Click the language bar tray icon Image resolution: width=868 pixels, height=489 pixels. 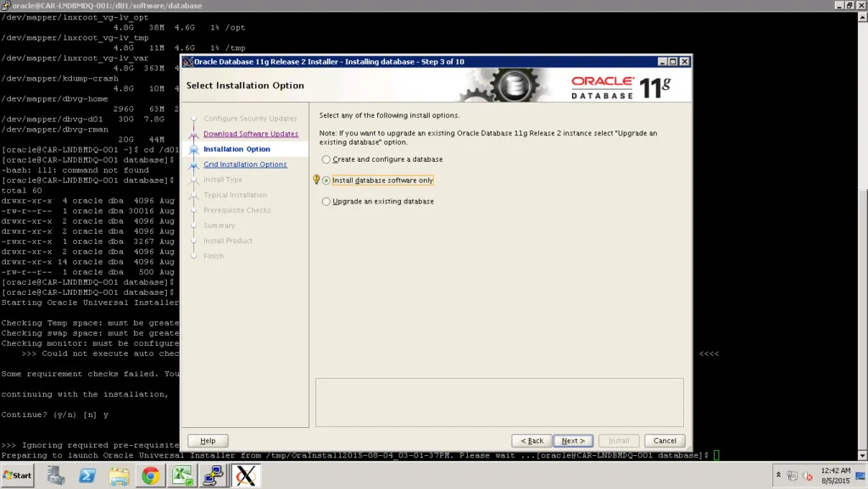860,475
